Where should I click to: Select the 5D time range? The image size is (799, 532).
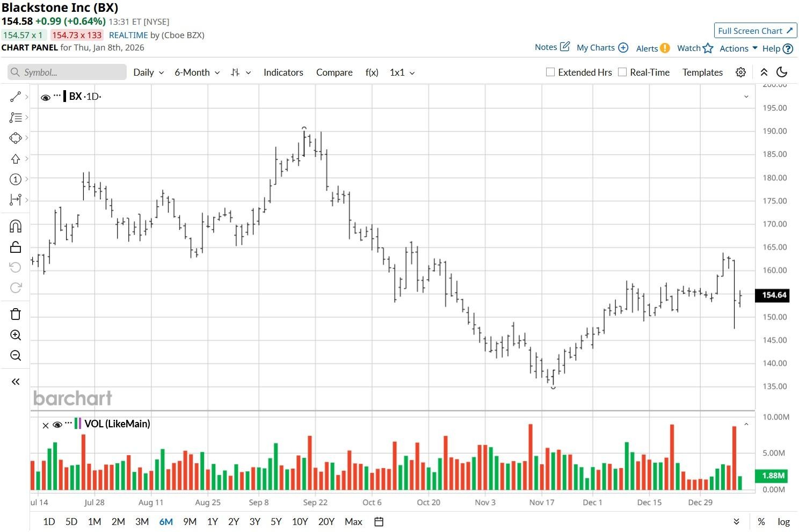click(x=71, y=522)
